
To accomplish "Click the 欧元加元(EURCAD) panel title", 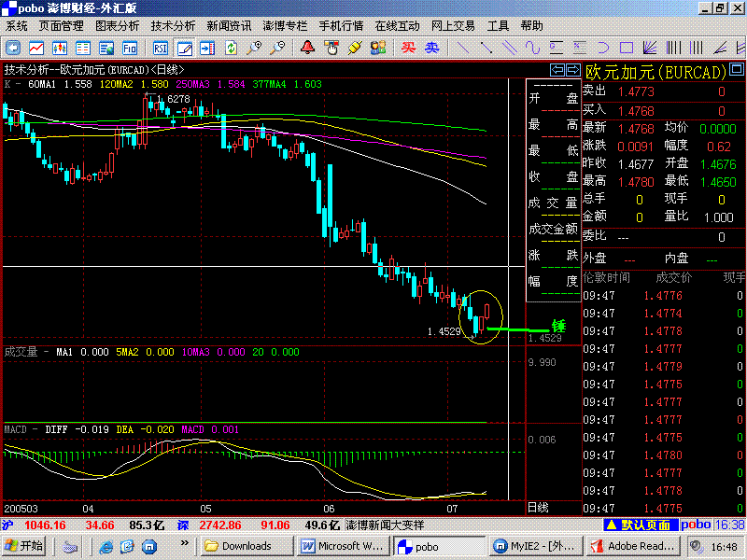I will tap(655, 73).
